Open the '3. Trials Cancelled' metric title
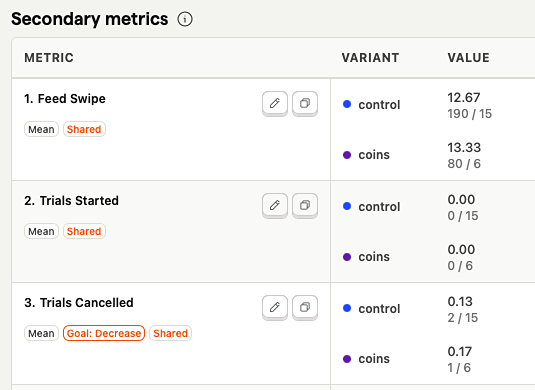 point(79,303)
